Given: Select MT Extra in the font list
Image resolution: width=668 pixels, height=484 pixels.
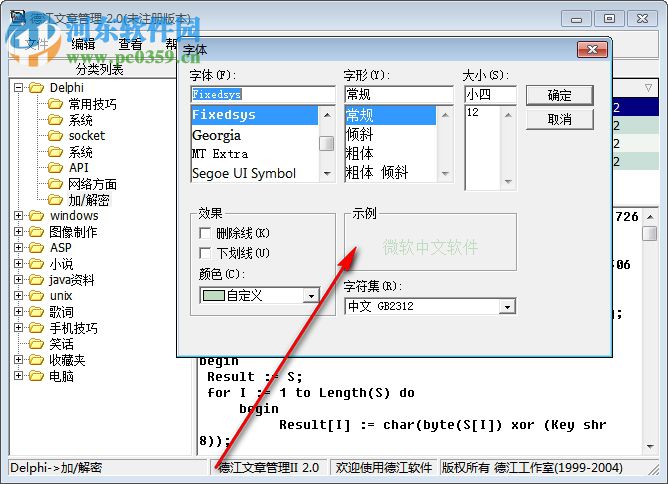Looking at the screenshot, I should 255,154.
